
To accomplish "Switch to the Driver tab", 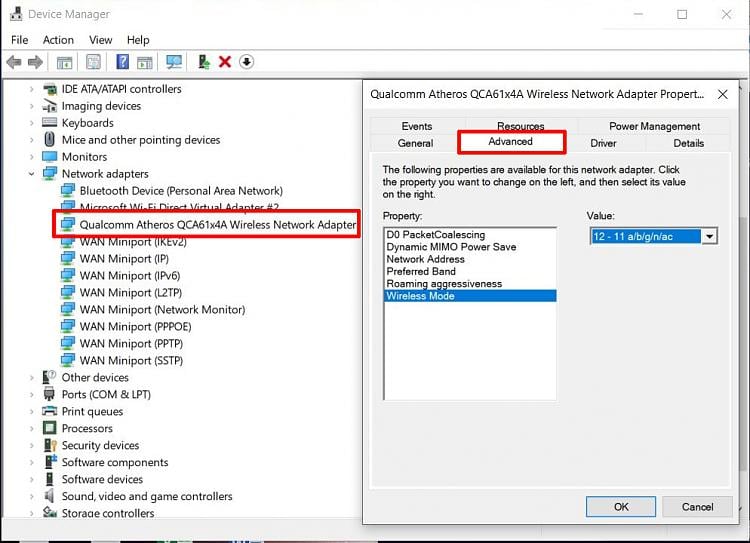I will (603, 143).
